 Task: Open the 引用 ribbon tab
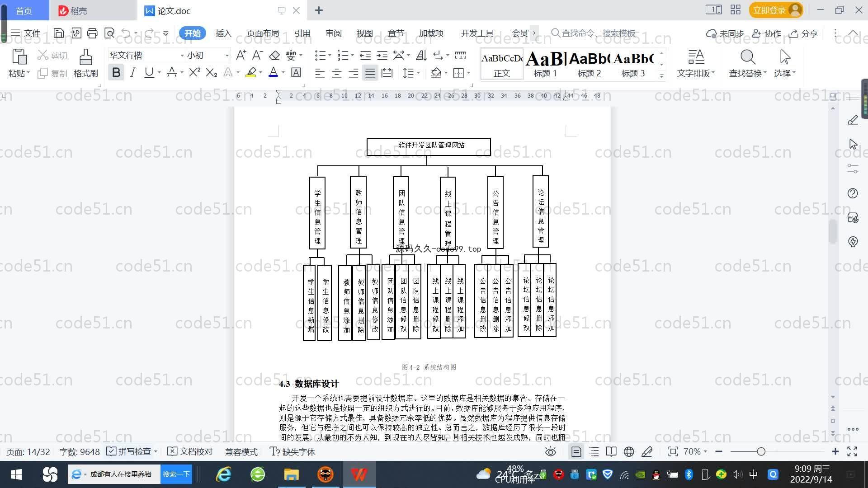(302, 33)
